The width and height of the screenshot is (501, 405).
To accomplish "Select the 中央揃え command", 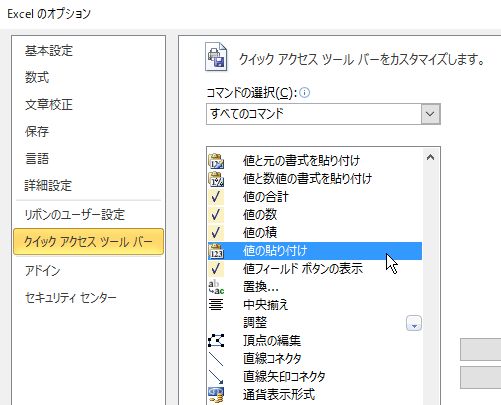I will point(315,305).
